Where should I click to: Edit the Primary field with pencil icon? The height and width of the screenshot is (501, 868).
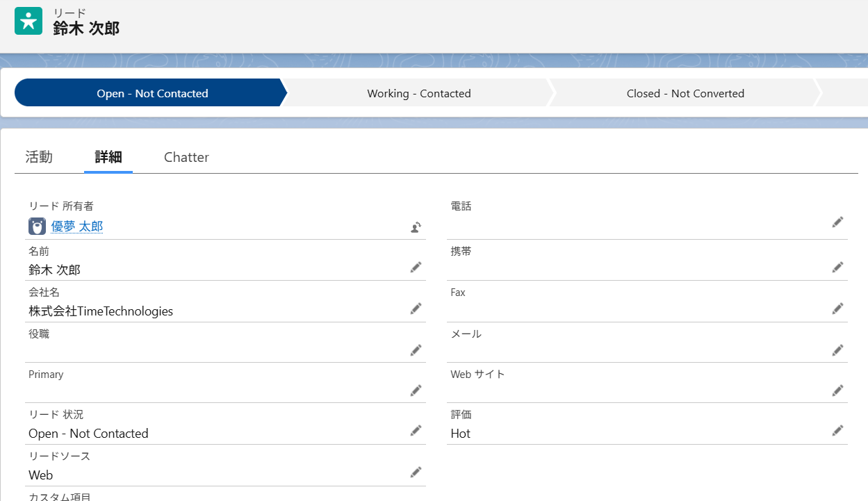(x=416, y=391)
